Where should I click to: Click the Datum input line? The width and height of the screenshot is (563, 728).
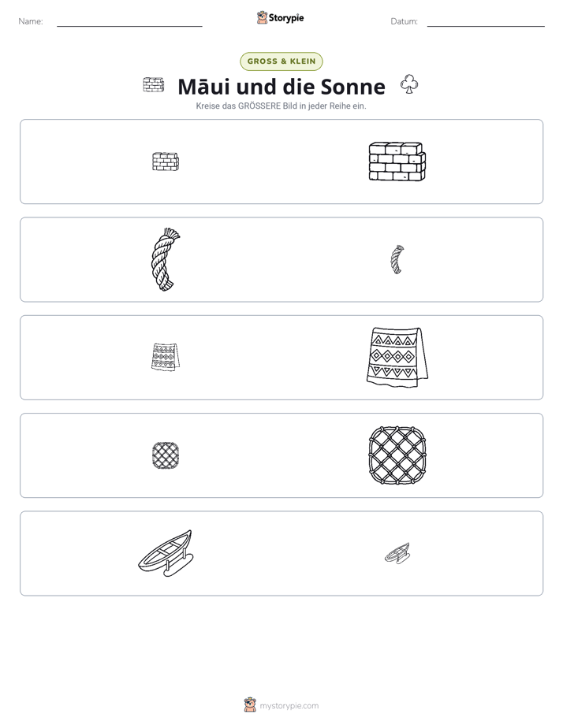[486, 22]
